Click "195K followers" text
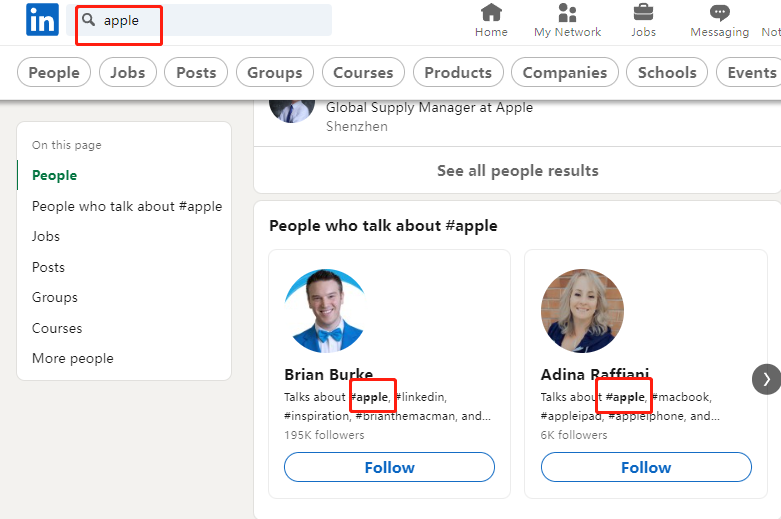781x519 pixels. [324, 435]
